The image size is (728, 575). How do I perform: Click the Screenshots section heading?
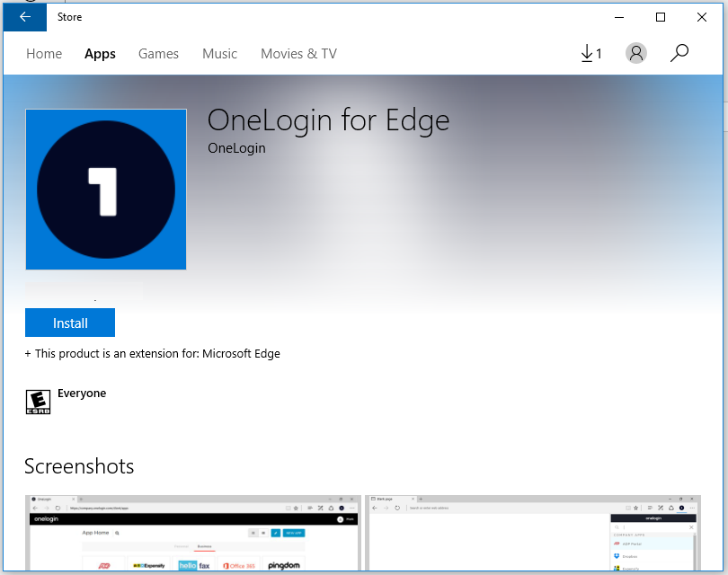point(79,466)
